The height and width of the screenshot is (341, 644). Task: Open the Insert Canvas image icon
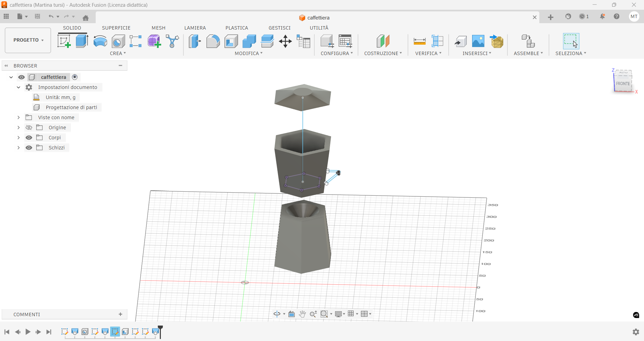click(x=478, y=41)
